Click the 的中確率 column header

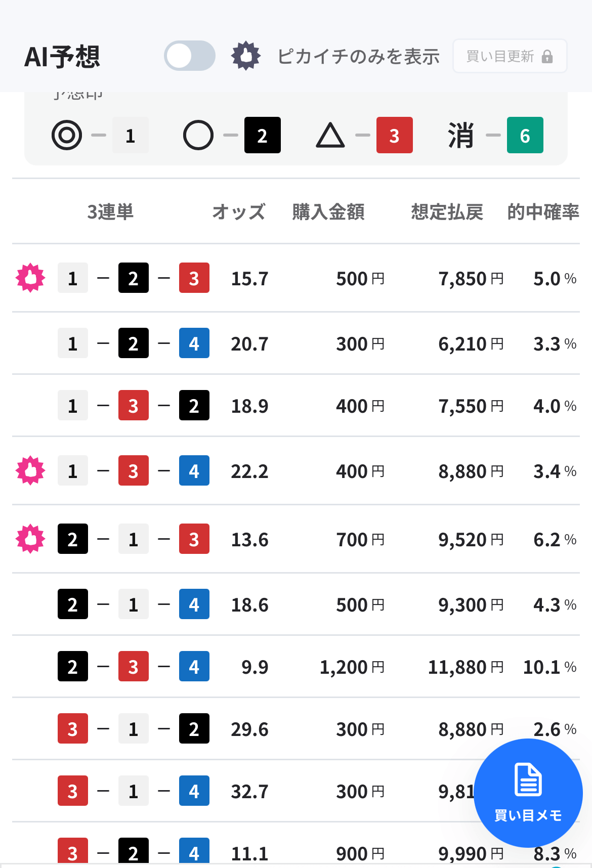coord(543,212)
